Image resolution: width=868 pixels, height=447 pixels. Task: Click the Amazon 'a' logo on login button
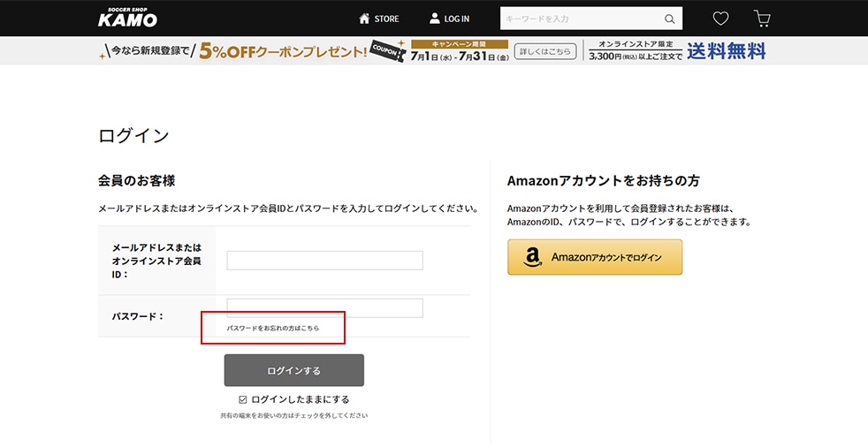pos(532,257)
